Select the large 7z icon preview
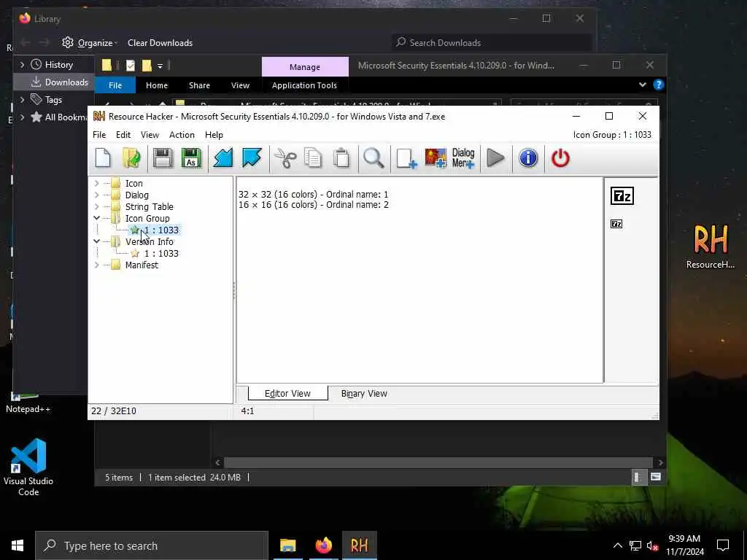This screenshot has width=747, height=560. click(x=622, y=195)
